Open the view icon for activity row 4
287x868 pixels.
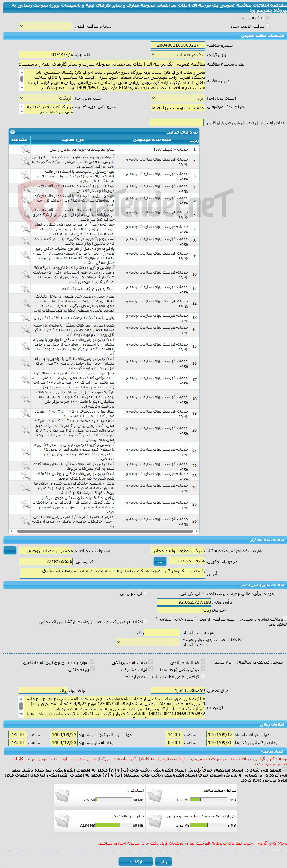25,188
